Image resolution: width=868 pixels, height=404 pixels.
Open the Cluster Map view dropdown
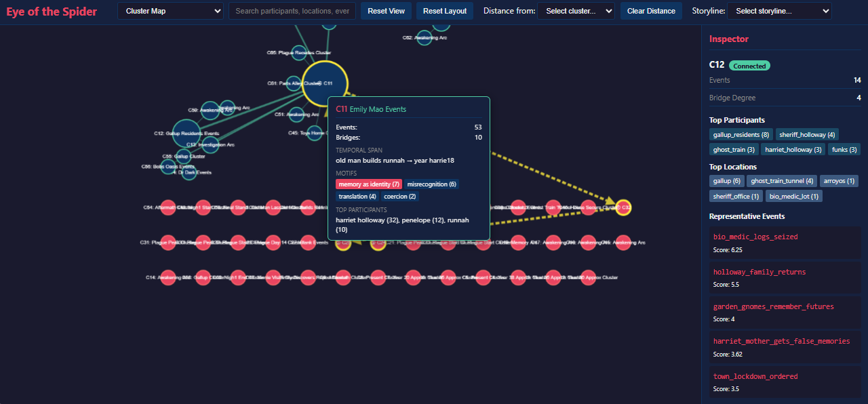point(170,11)
